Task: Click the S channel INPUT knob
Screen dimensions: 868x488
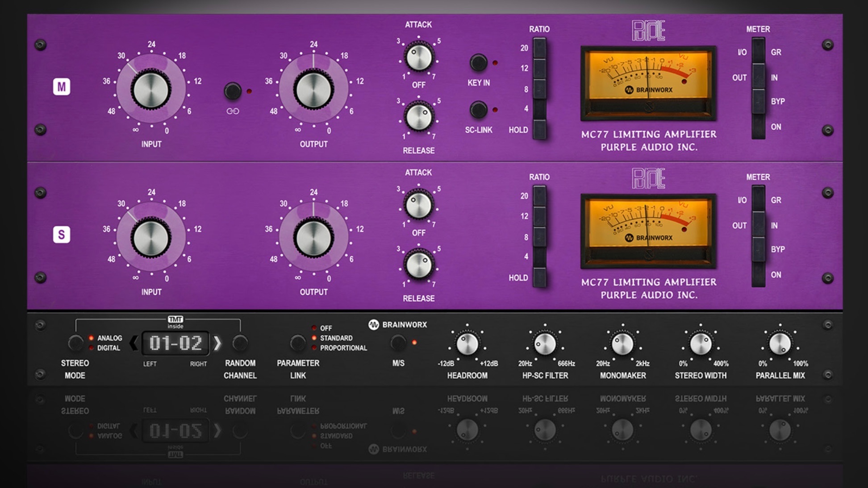Action: coord(151,238)
